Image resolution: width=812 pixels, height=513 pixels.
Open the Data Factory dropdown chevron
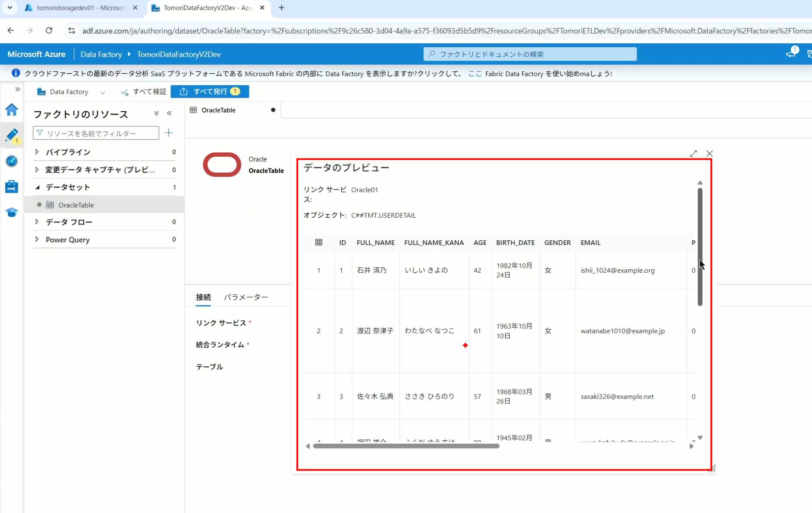(103, 92)
